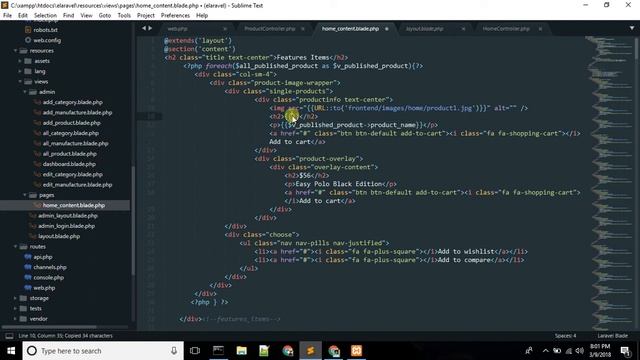Open the Tools menu

click(124, 16)
